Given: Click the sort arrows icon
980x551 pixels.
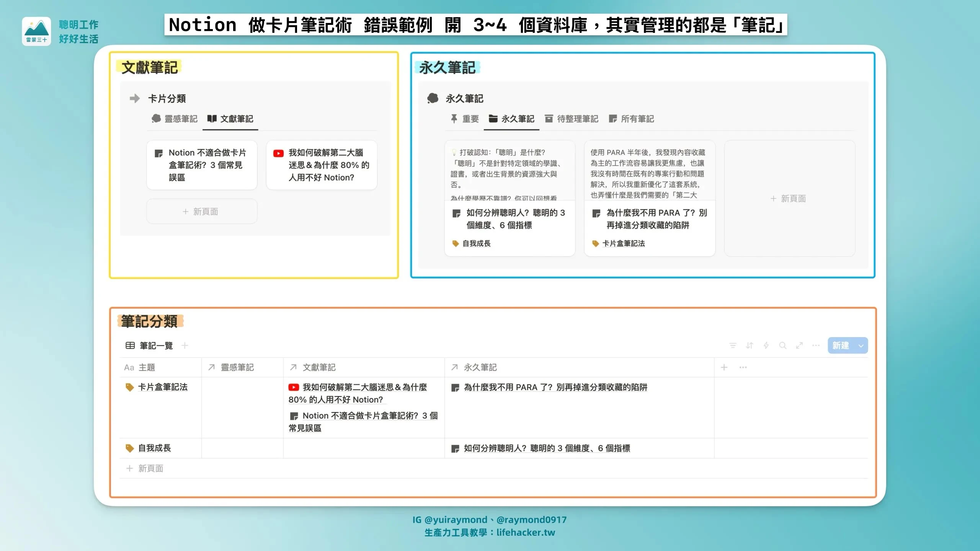Looking at the screenshot, I should click(x=750, y=346).
